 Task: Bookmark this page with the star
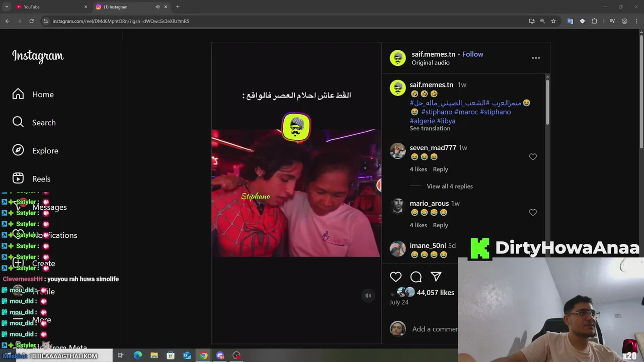[553, 21]
